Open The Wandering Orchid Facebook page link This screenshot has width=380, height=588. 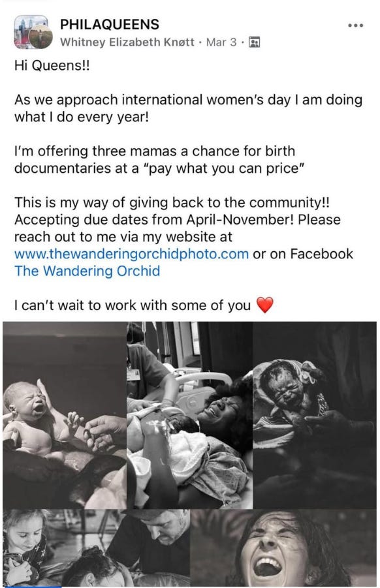[x=87, y=271]
